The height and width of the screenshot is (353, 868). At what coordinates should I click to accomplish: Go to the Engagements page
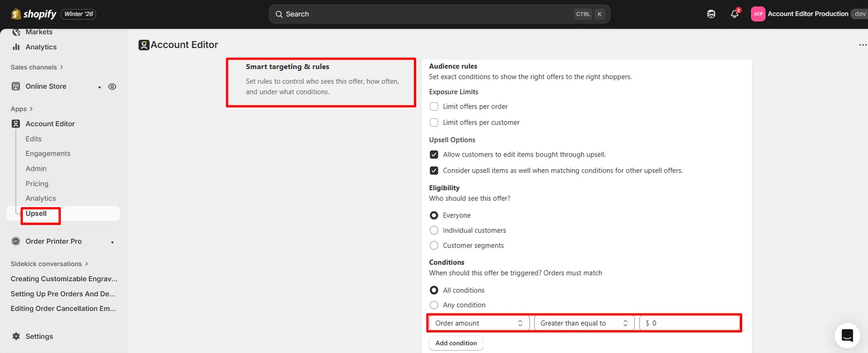[x=48, y=153]
